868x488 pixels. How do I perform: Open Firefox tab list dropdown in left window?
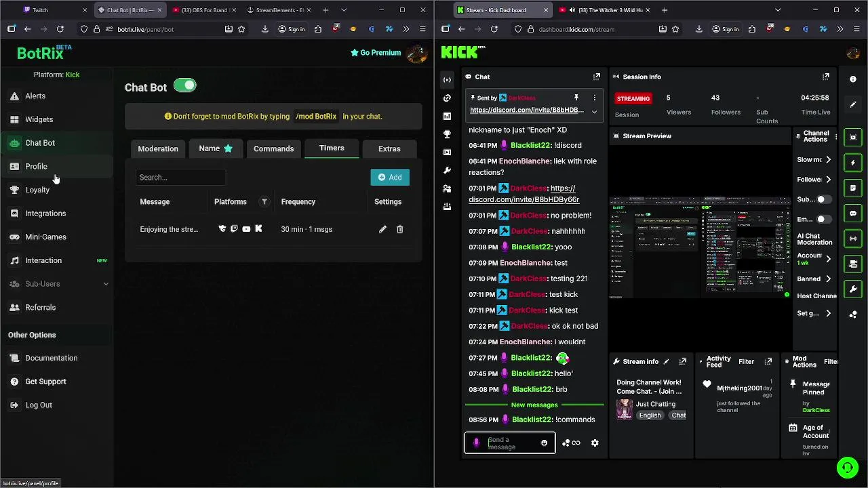[x=344, y=10]
